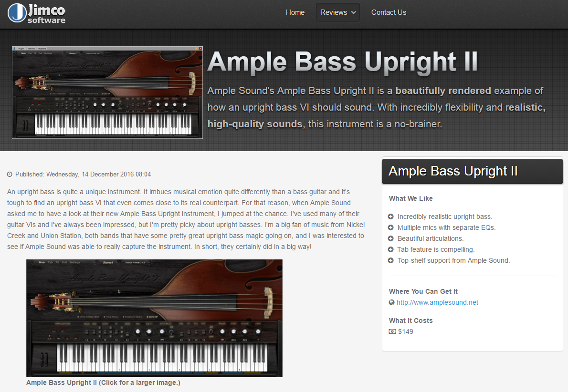Open the Home menu item

[x=295, y=12]
